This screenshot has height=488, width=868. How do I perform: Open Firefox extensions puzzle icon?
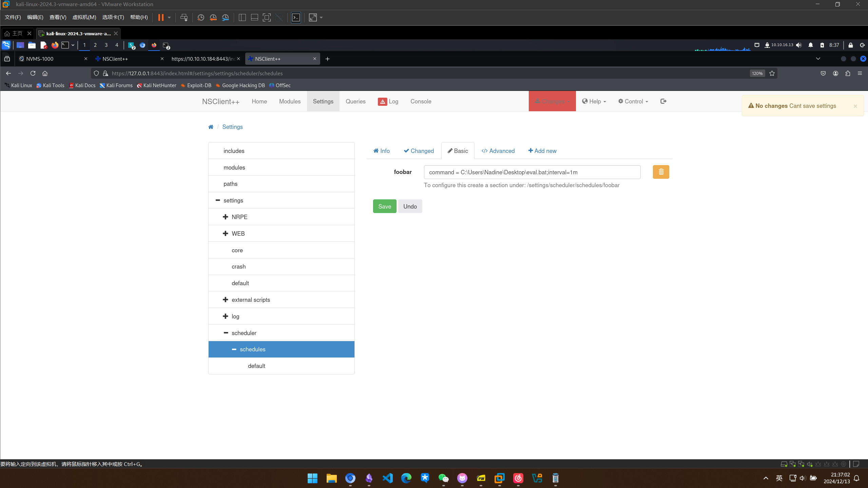[x=848, y=73]
